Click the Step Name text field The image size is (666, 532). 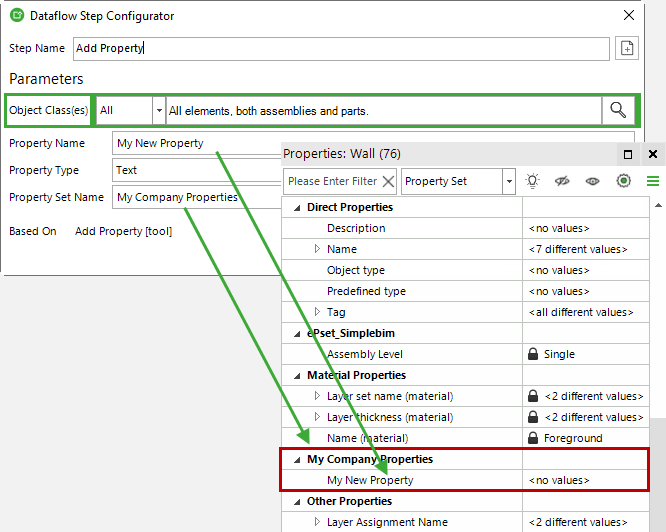pyautogui.click(x=341, y=48)
